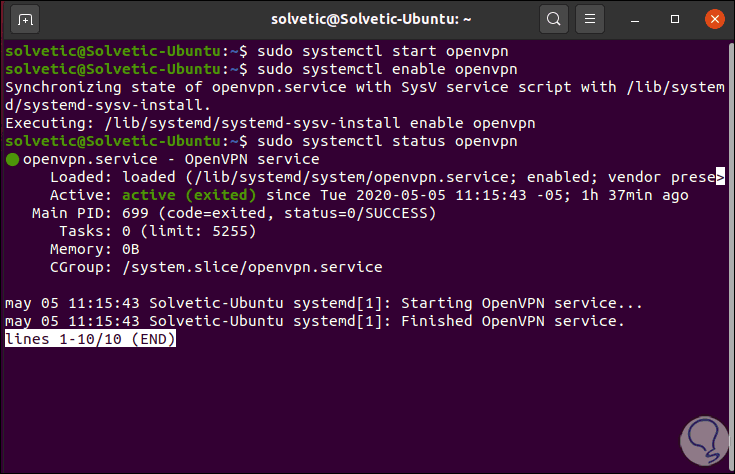The width and height of the screenshot is (735, 474).
Task: Click the truncated-line arrow on the Loaded line
Action: [x=720, y=178]
